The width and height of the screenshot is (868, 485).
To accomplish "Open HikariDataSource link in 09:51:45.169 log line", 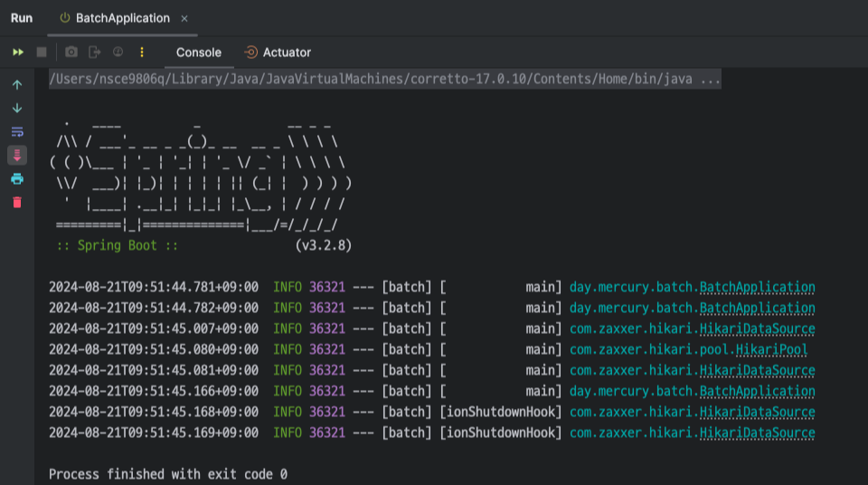I will click(x=758, y=433).
